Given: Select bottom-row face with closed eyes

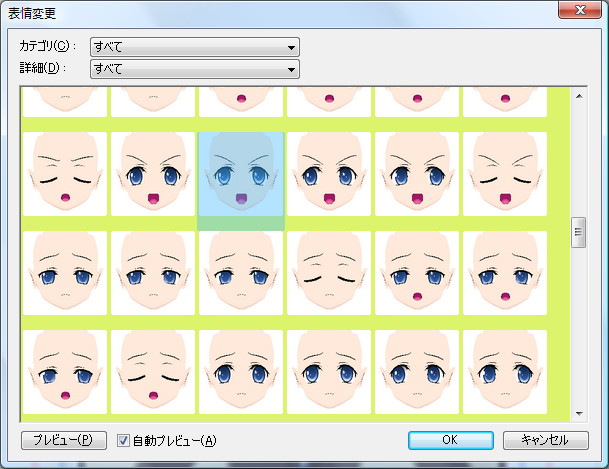Looking at the screenshot, I should (x=153, y=372).
